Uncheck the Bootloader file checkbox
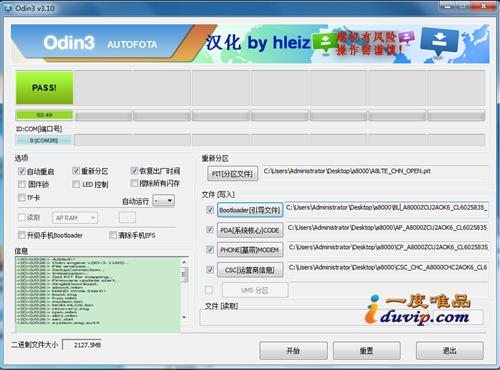The height and width of the screenshot is (370, 500). click(210, 210)
